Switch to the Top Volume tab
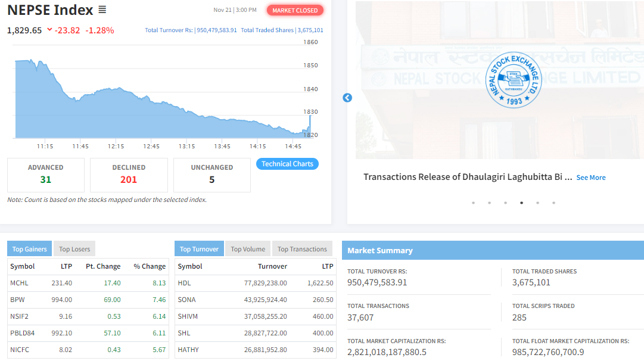 pyautogui.click(x=248, y=249)
